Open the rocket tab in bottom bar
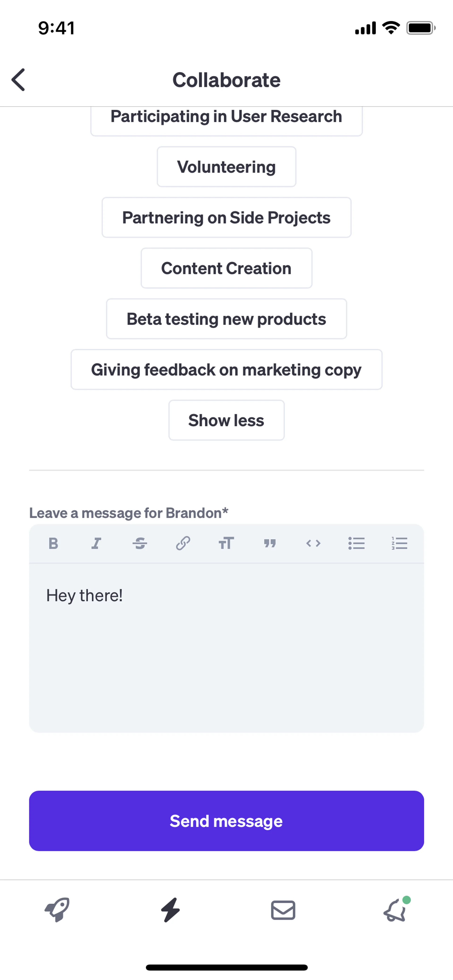453x980 pixels. (57, 910)
